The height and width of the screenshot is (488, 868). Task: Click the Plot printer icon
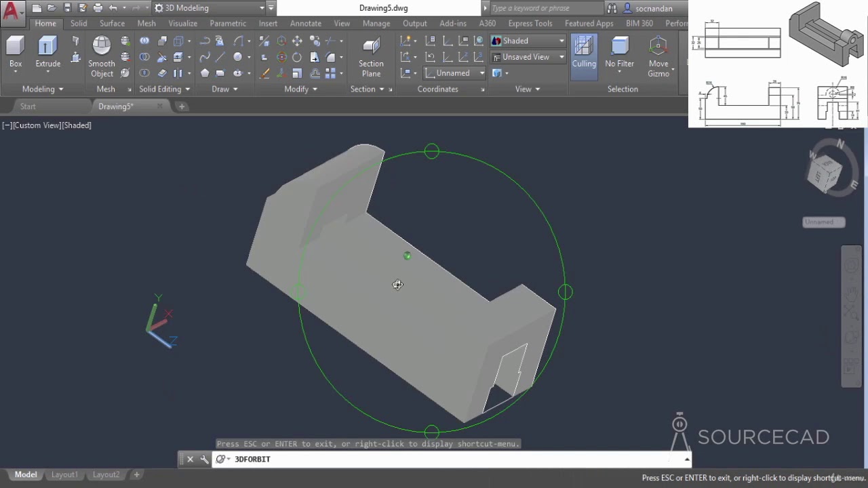[x=98, y=8]
